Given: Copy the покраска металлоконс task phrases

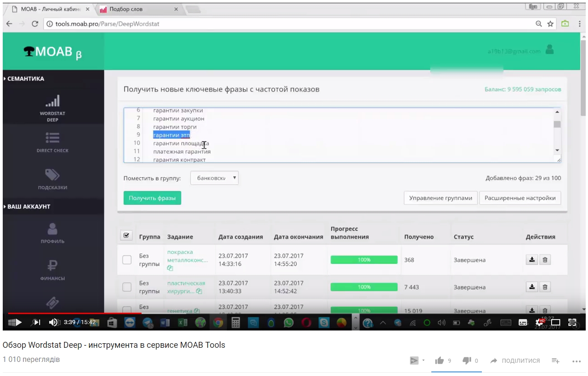Looking at the screenshot, I should tap(170, 268).
